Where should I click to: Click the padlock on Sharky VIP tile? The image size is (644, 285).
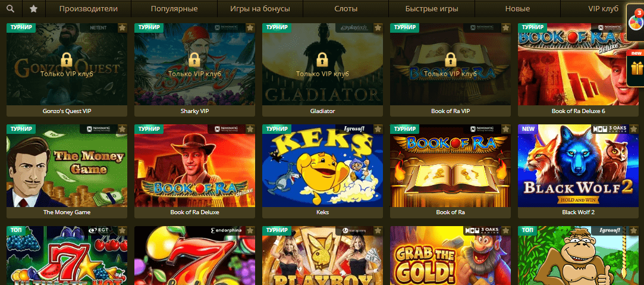194,60
